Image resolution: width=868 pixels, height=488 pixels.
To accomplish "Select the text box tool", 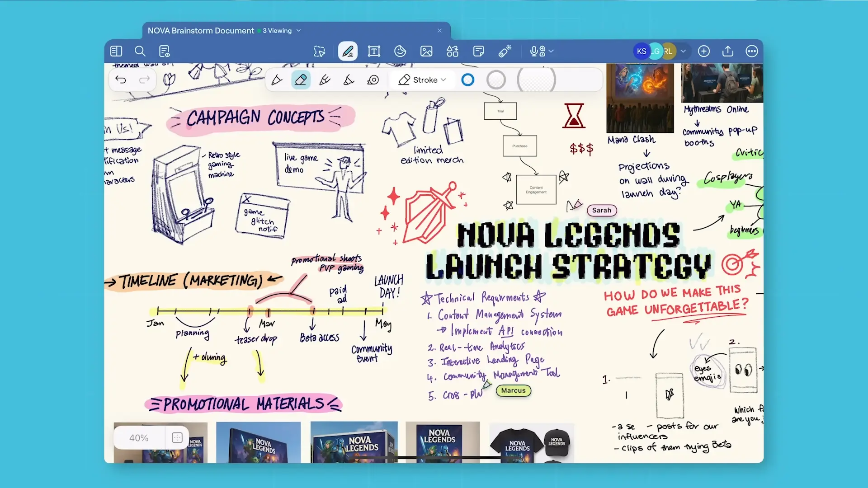I will pyautogui.click(x=374, y=52).
